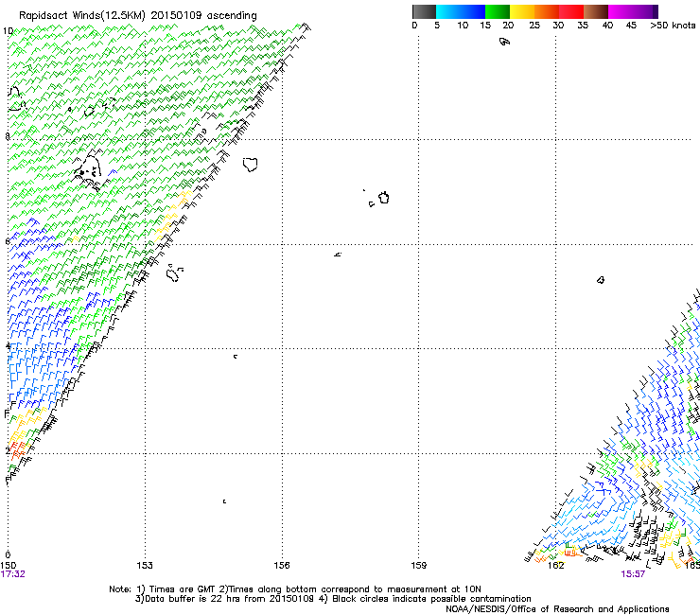Click the legend tick label 25
700x615 pixels.
tap(534, 25)
